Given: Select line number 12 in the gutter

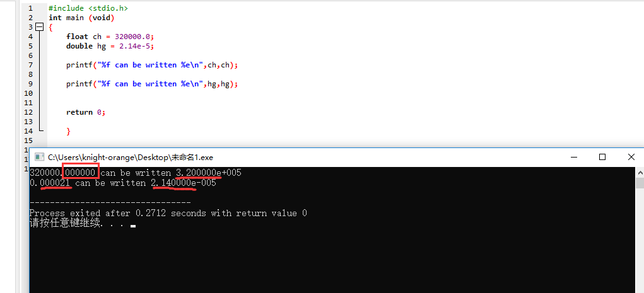Looking at the screenshot, I should coord(28,112).
